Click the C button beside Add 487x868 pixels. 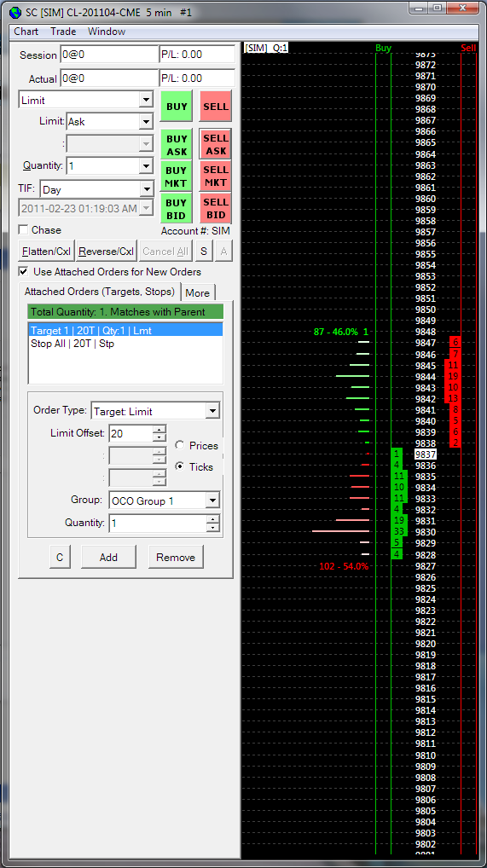point(60,558)
